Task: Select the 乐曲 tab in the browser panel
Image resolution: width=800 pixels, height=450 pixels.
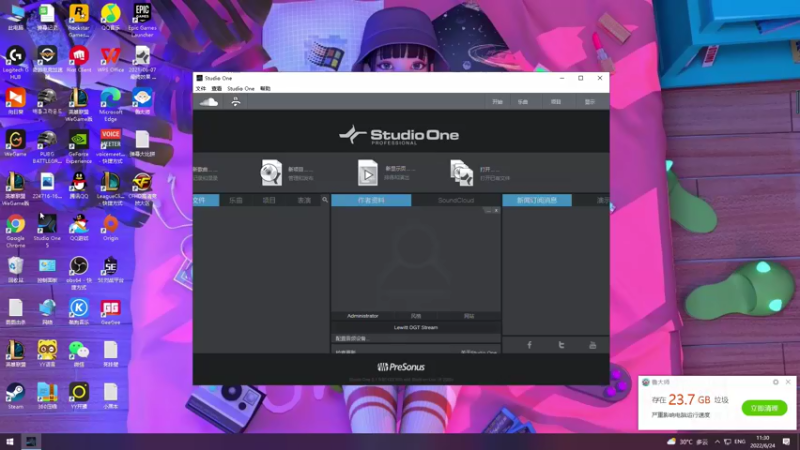Action: (236, 200)
